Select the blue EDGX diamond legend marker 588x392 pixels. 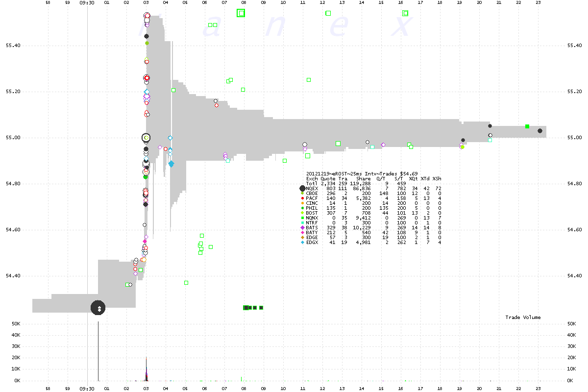point(302,243)
